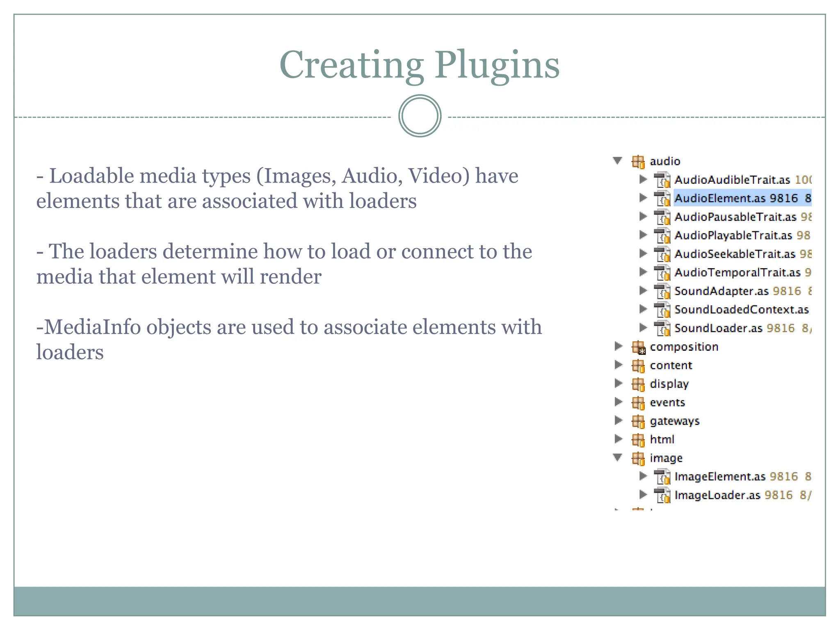840x630 pixels.
Task: Expand the AudioPlayableTrait.as node
Action: coord(643,235)
